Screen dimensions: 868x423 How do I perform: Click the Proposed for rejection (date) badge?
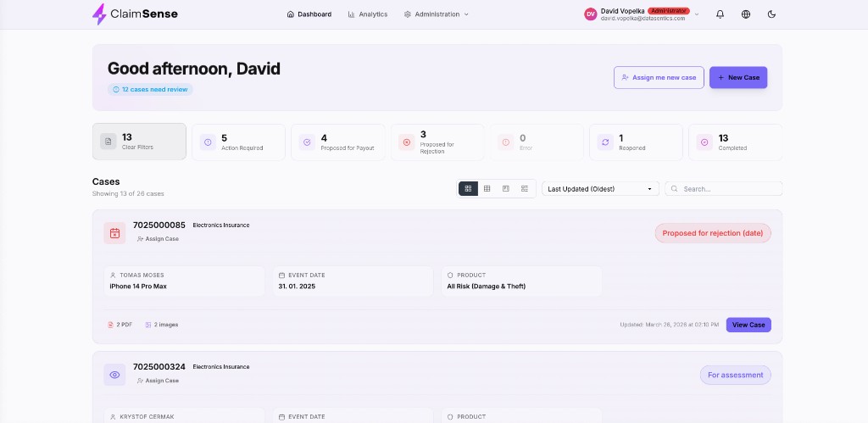713,233
